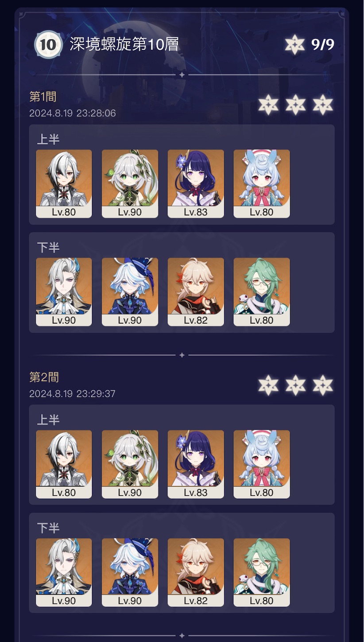Click the floor 10 circular badge icon

(x=48, y=45)
